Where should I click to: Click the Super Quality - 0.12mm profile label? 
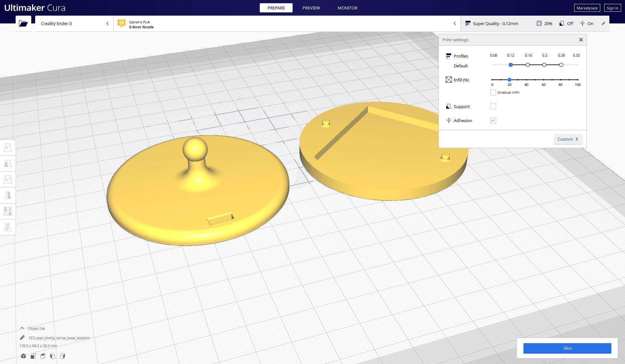click(495, 23)
